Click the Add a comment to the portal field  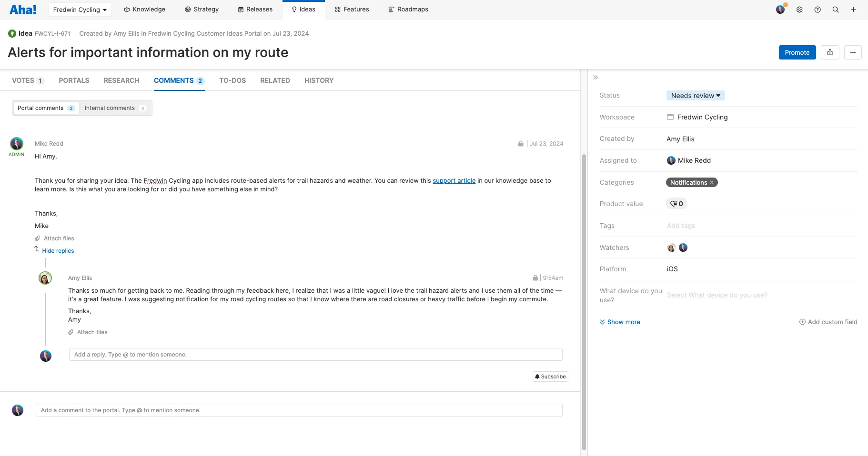coord(299,410)
